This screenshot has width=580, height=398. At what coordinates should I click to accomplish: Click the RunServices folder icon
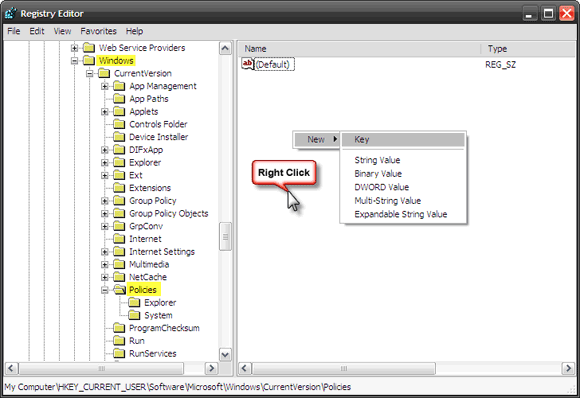119,353
